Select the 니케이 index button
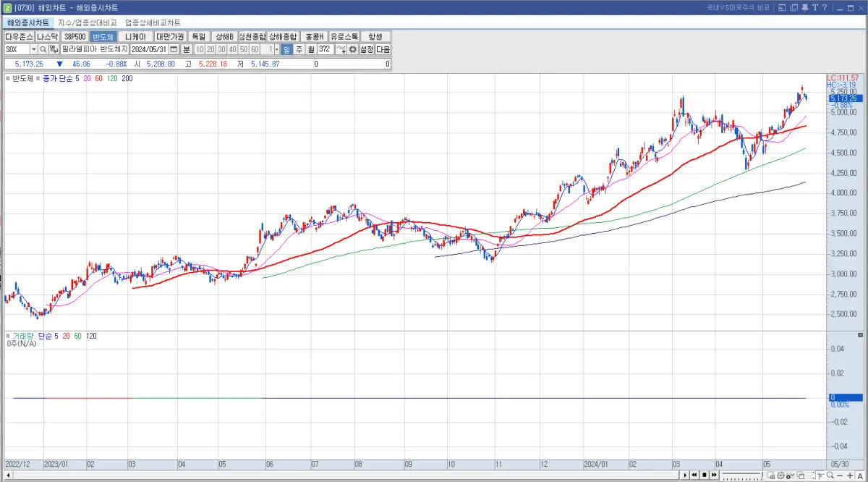 135,36
